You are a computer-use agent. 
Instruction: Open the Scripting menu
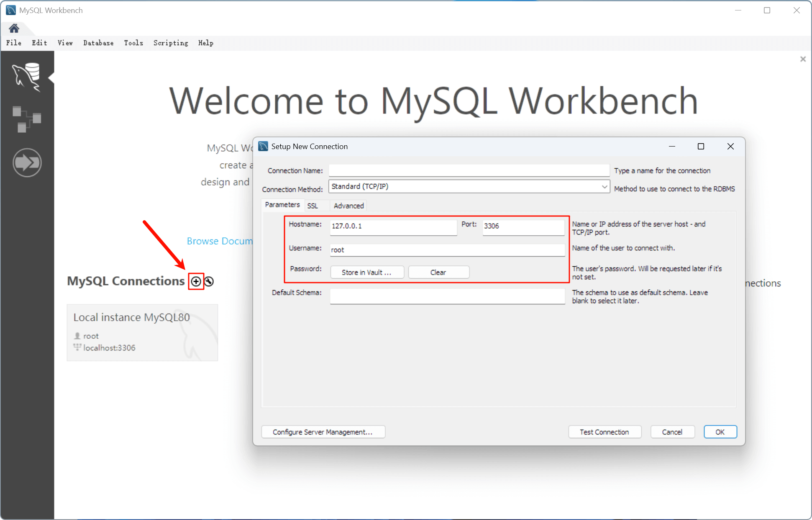(171, 43)
